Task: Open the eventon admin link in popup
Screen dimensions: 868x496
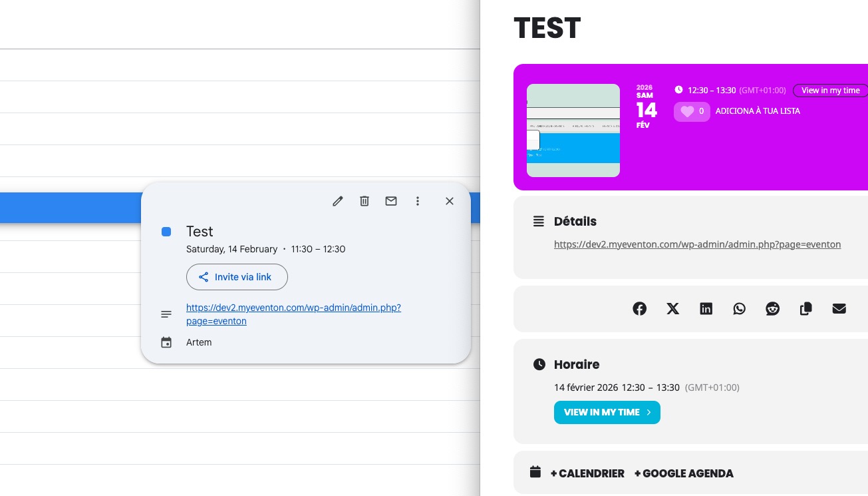Action: (x=293, y=308)
